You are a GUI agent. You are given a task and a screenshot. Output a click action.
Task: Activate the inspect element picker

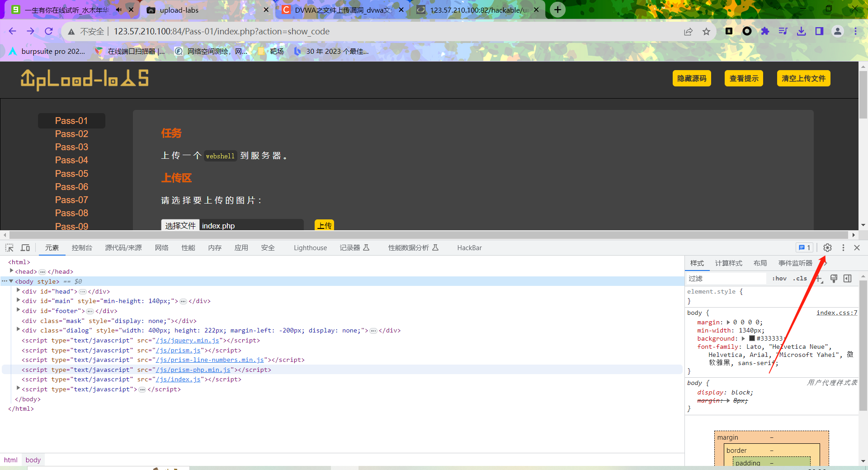tap(9, 247)
